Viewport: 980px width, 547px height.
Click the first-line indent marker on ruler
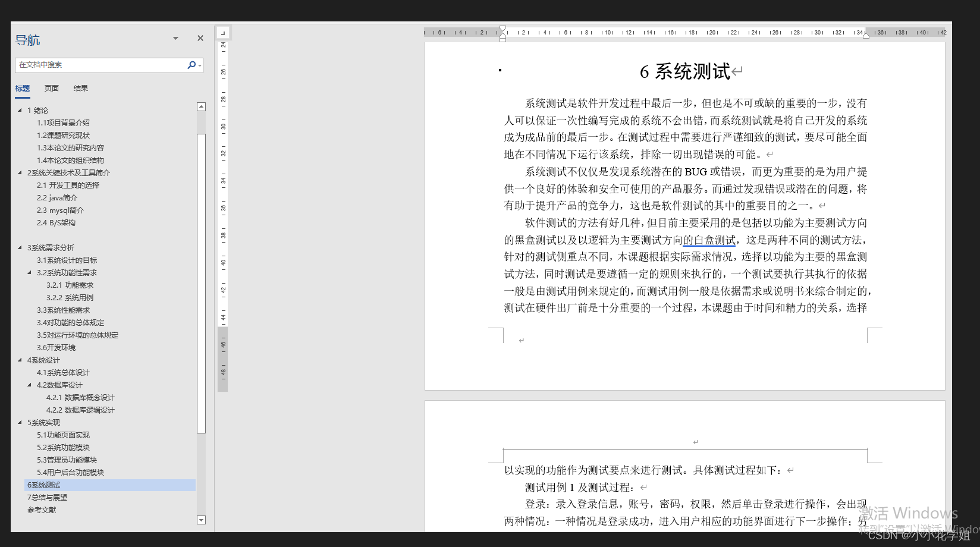(x=503, y=27)
